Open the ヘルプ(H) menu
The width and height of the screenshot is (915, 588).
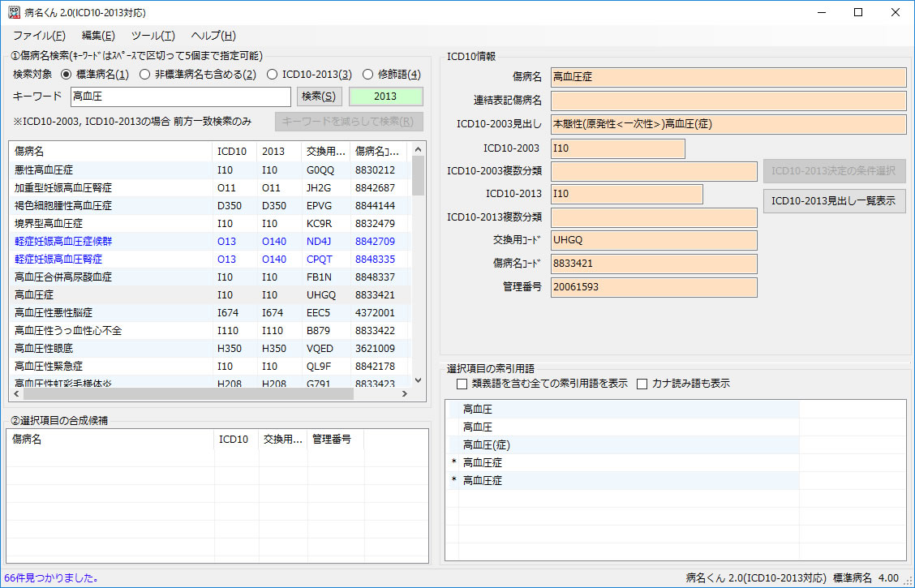pyautogui.click(x=213, y=36)
